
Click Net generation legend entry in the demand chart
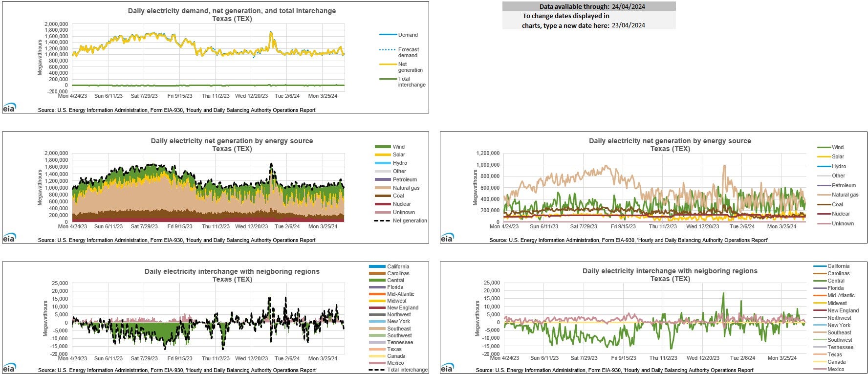tap(401, 67)
